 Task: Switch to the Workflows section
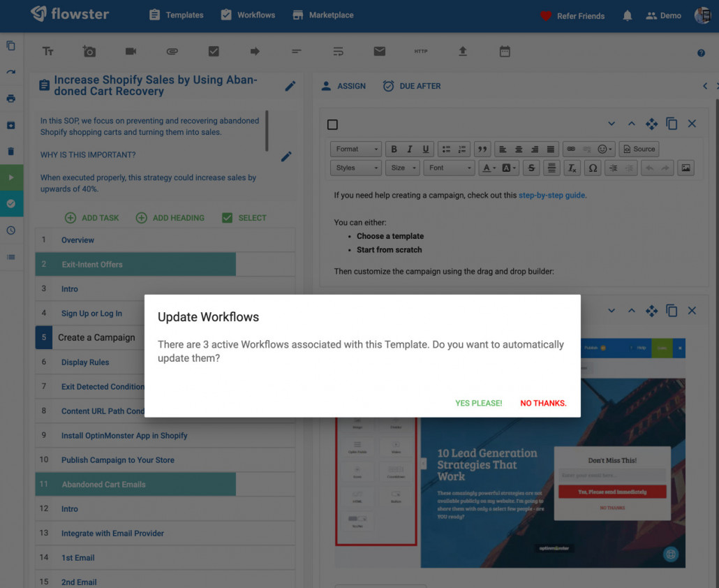point(248,15)
